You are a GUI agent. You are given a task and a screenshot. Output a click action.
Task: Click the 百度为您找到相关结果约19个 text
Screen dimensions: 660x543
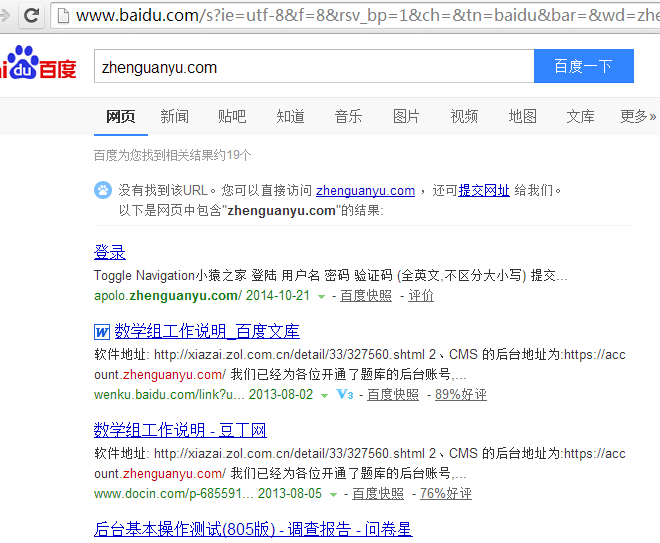(x=173, y=155)
